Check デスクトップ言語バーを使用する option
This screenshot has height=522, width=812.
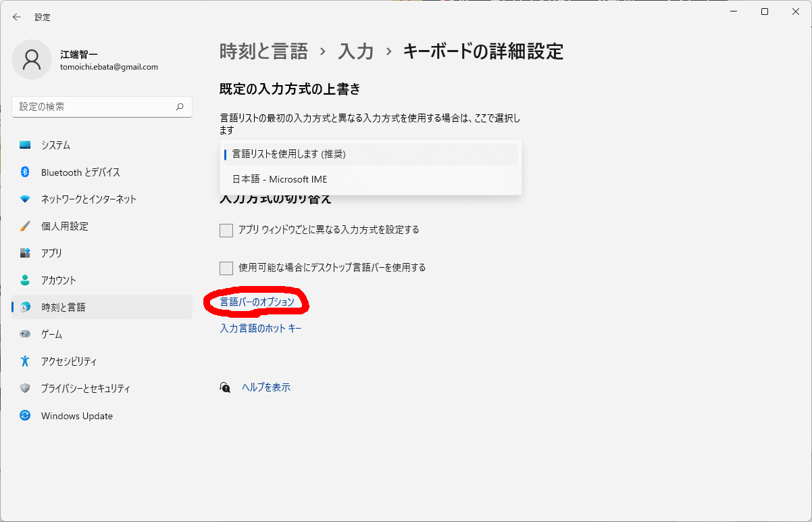point(226,268)
